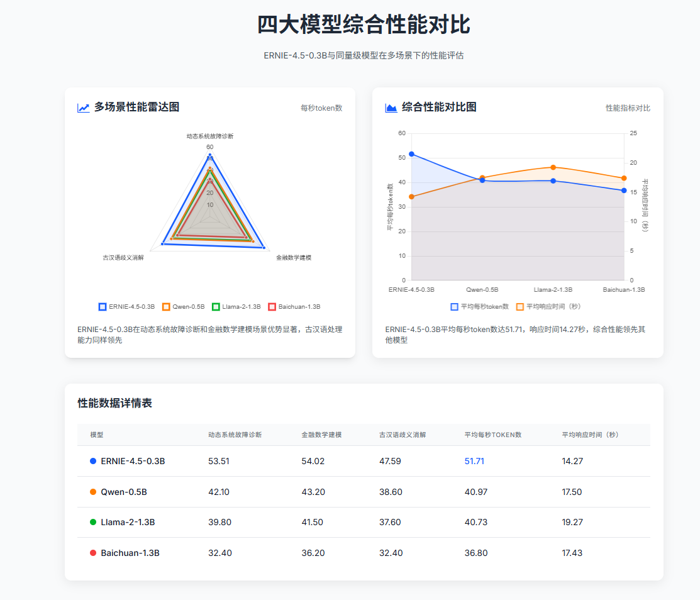Image resolution: width=700 pixels, height=600 pixels.
Task: Select ERNIE-4.5-0.3B row name in table
Action: pyautogui.click(x=133, y=461)
